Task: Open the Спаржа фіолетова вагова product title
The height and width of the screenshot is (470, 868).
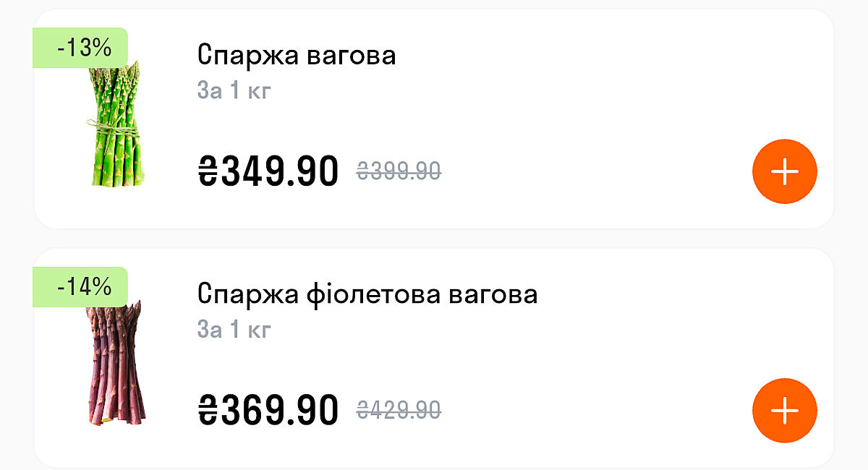Action: click(x=367, y=295)
